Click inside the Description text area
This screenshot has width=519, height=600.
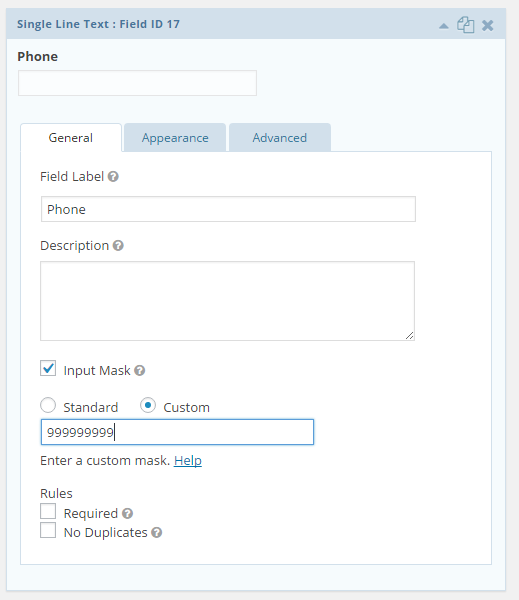tap(227, 301)
